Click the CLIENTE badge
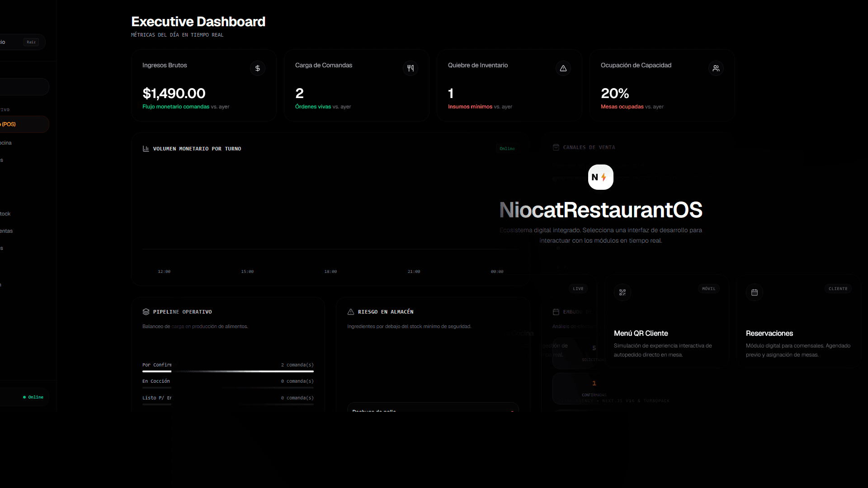 (838, 289)
